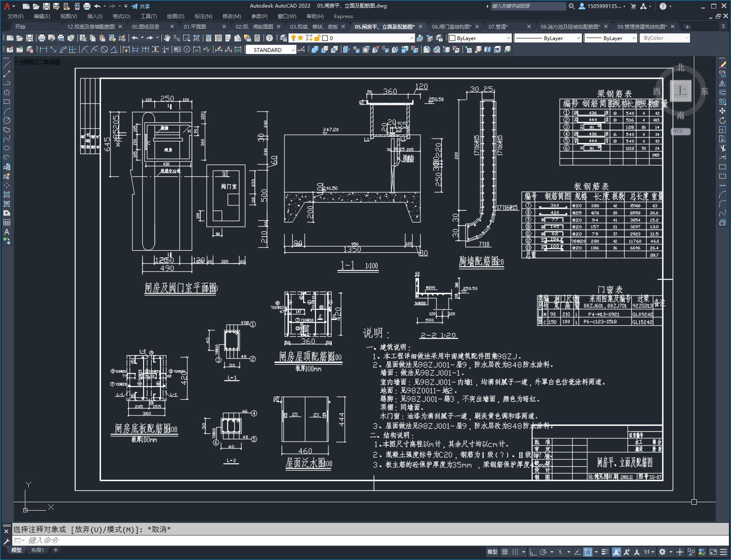Viewport: 731px width, 560px height.
Task: Toggle lineweight display in the status bar
Action: point(605,552)
